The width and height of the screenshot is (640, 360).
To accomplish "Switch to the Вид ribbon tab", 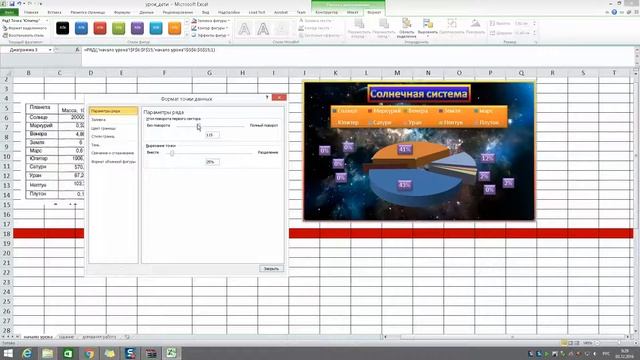I will click(x=206, y=12).
